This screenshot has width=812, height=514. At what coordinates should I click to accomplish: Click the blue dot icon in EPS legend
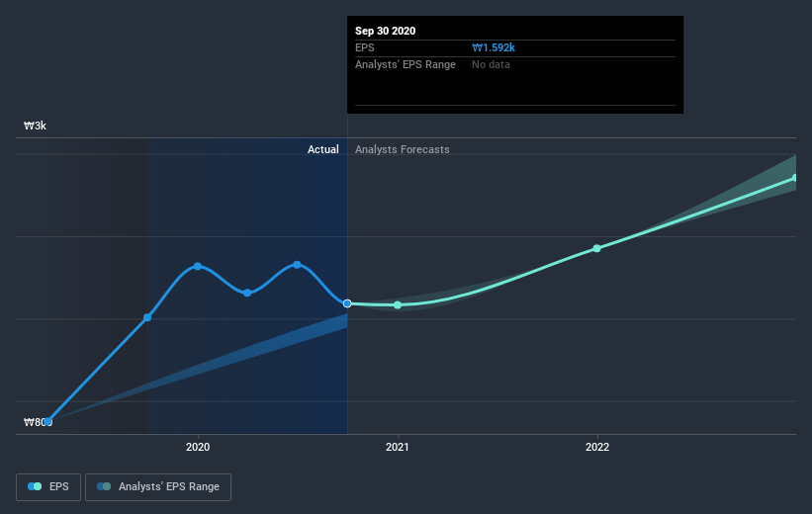(35, 486)
